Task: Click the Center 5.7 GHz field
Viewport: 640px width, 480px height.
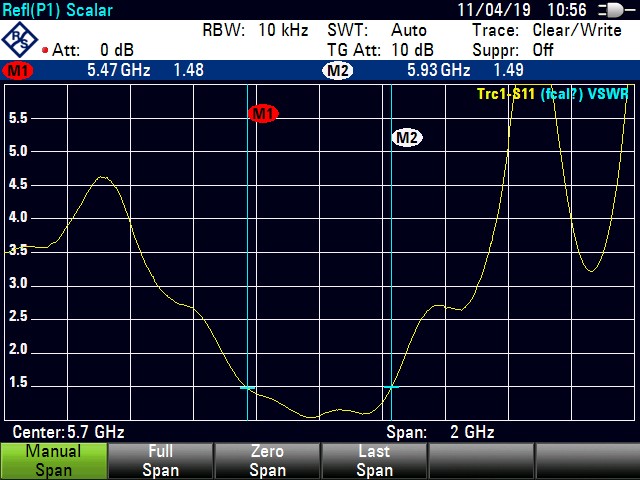Action: pos(68,433)
